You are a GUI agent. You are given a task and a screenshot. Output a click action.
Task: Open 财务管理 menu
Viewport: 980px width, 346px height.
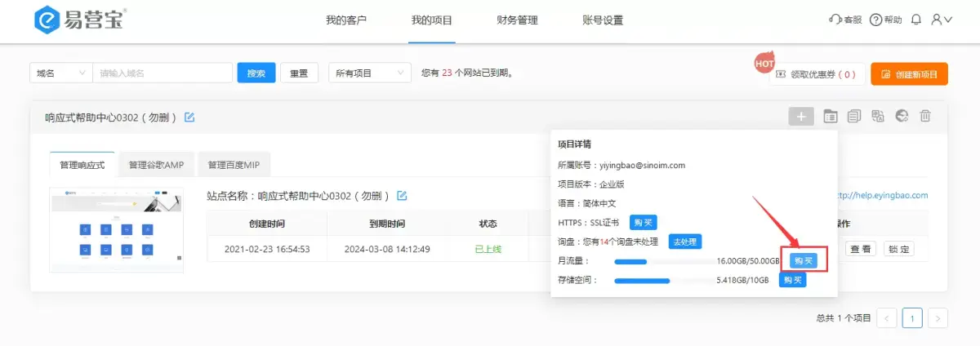coord(517,20)
